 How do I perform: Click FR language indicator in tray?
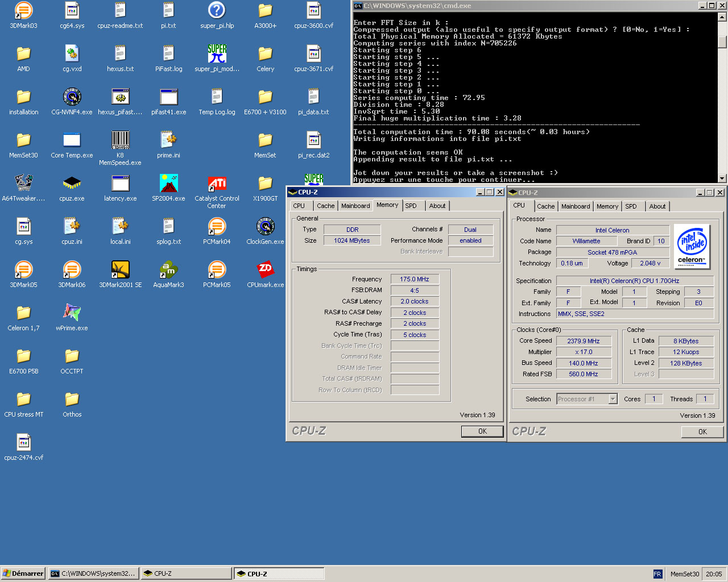657,574
